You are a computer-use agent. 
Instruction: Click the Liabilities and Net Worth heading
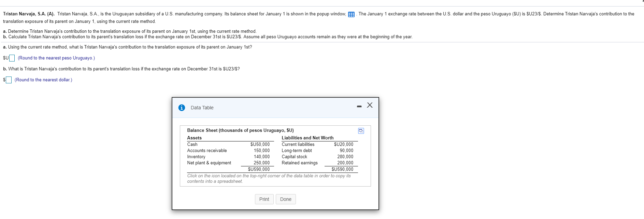pos(307,138)
